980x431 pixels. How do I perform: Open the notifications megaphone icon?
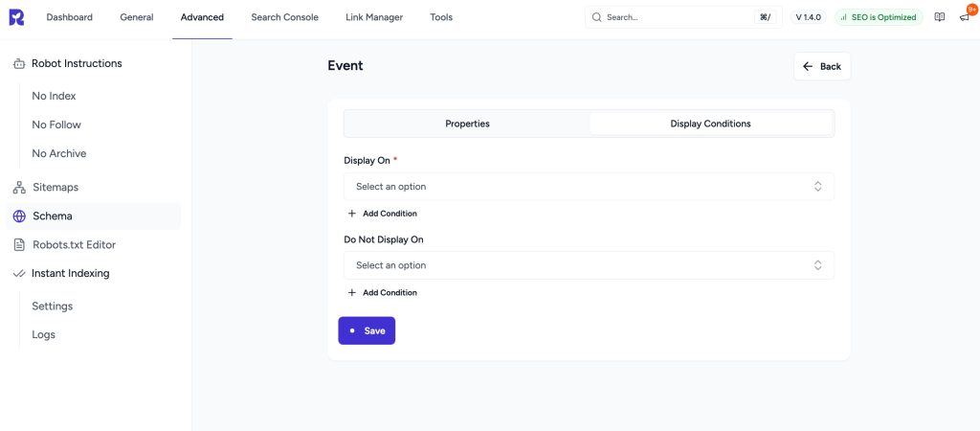click(964, 17)
